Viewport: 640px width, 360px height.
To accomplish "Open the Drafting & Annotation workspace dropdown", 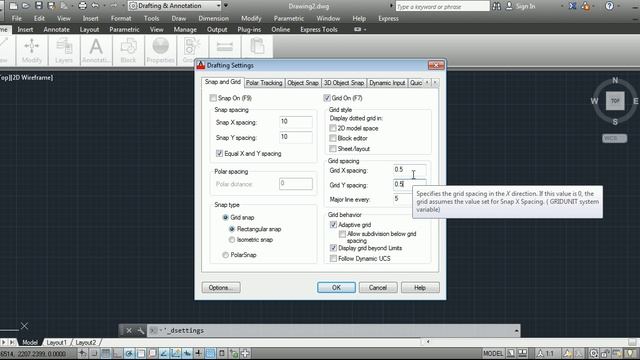I will 175,6.
